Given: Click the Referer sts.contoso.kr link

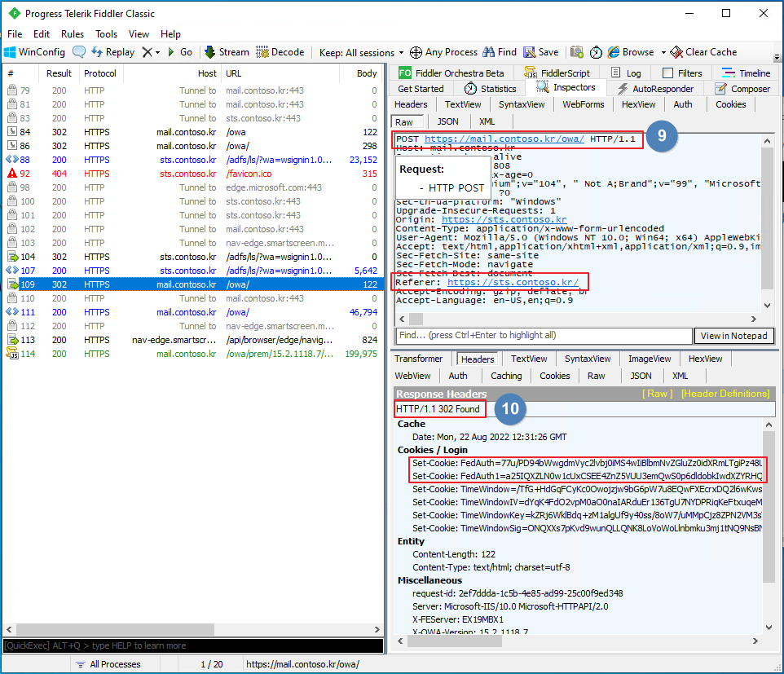Looking at the screenshot, I should point(513,282).
